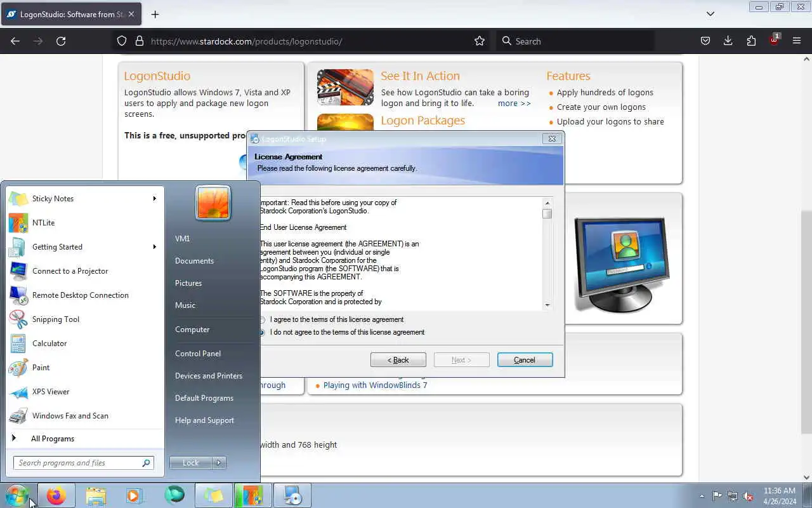Switch to NTLite taskbar item
The width and height of the screenshot is (812, 508).
(x=253, y=495)
